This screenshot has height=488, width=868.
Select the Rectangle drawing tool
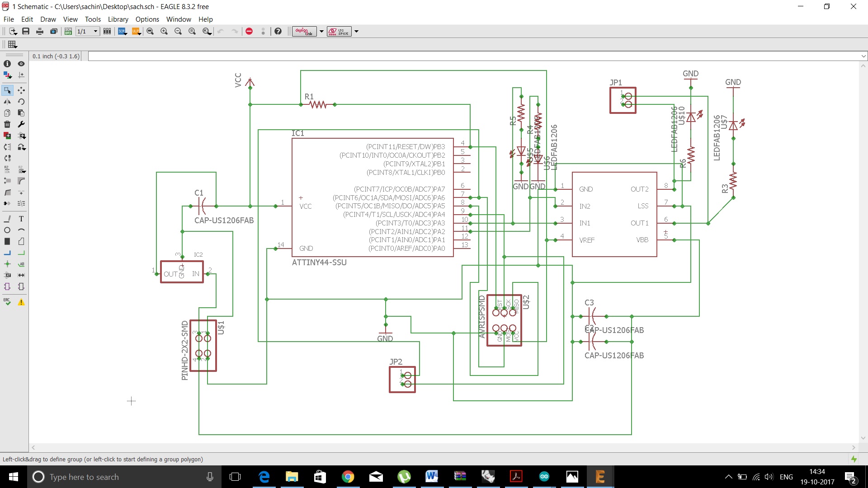[x=7, y=241]
